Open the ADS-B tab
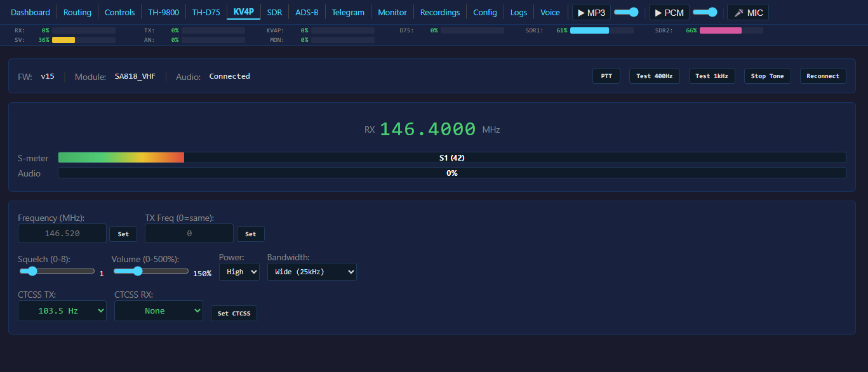Viewport: 868px width, 372px height. (307, 12)
